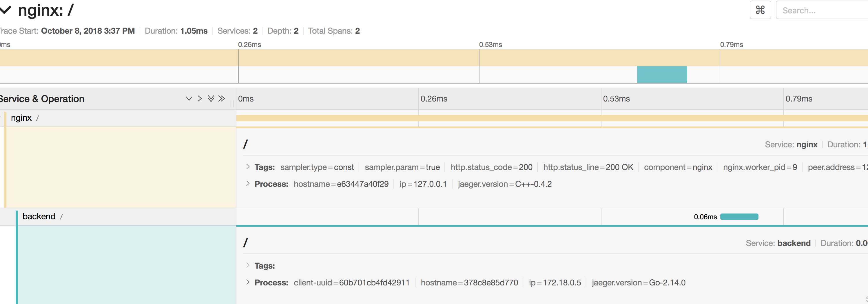Click hostname=e63447a40f29 process value

click(341, 184)
